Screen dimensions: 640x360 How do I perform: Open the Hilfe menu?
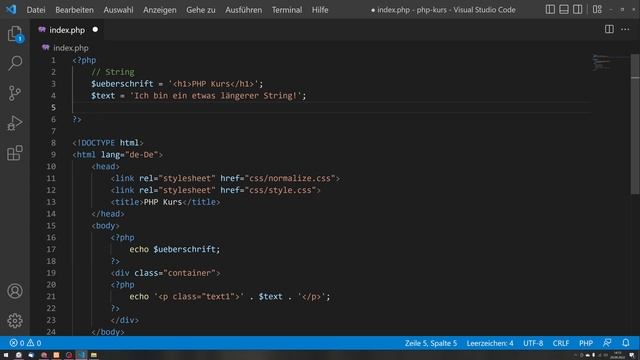(320, 9)
